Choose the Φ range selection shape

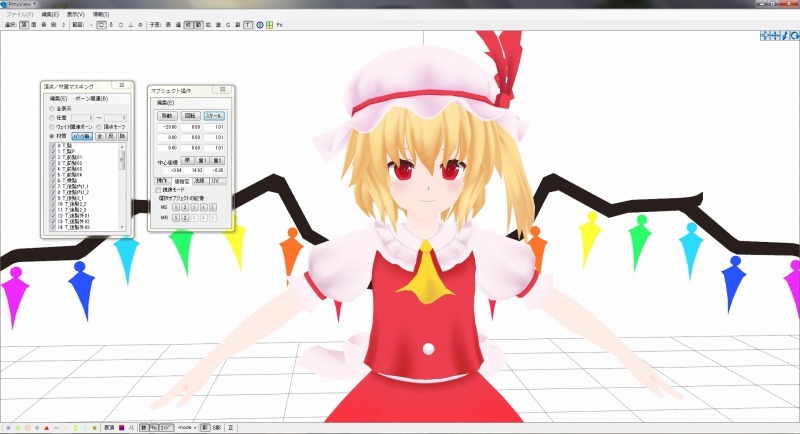(x=140, y=24)
